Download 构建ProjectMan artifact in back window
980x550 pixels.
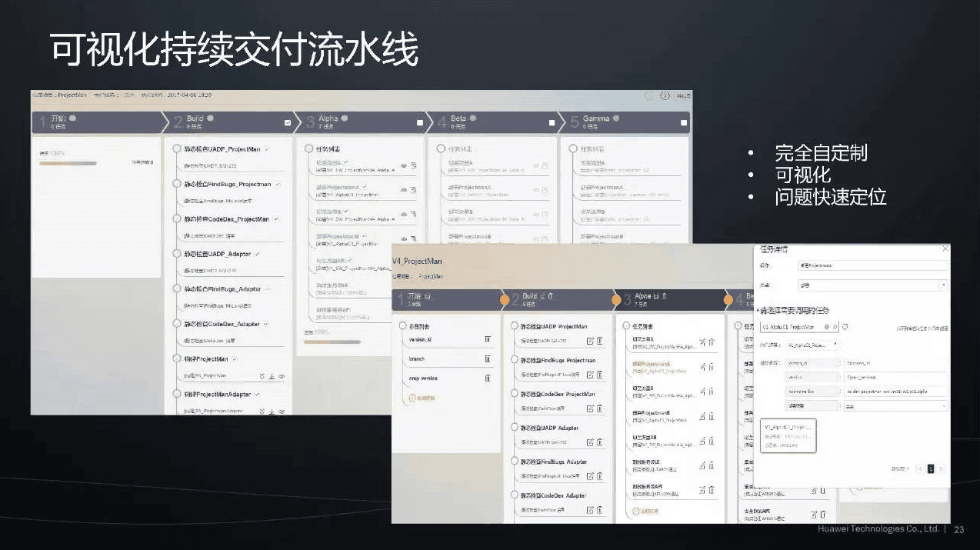(x=272, y=376)
